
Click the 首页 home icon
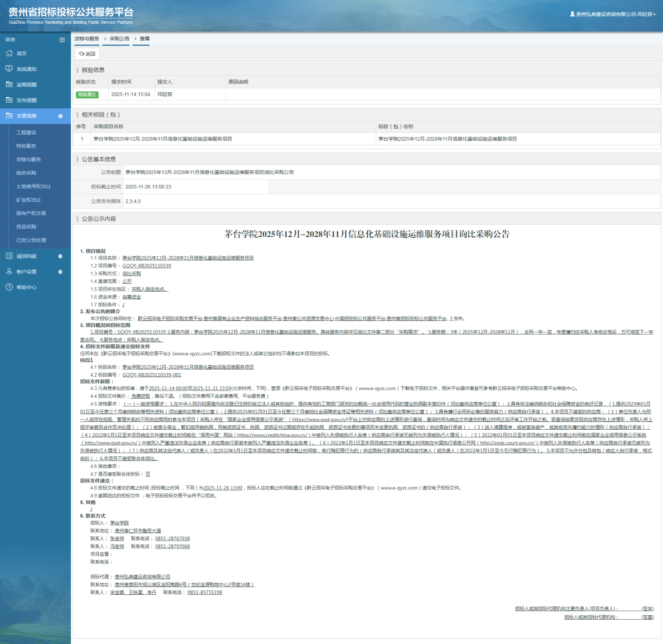(x=9, y=54)
